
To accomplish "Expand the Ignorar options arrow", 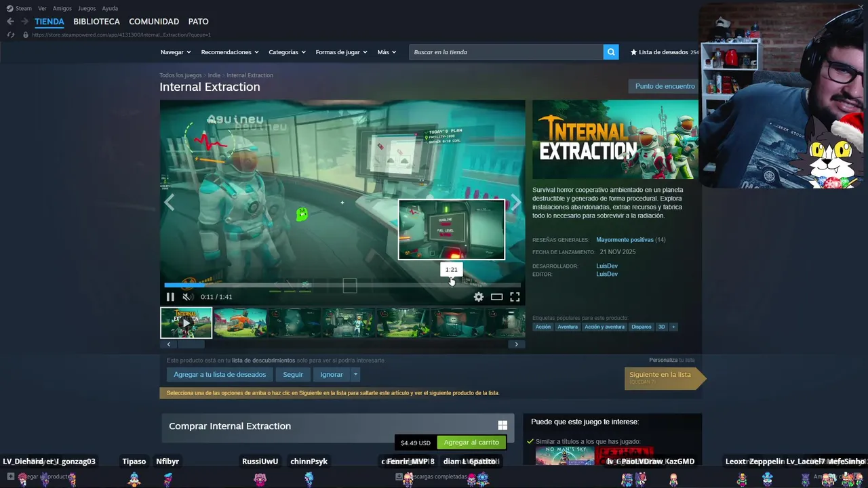I will coord(355,374).
